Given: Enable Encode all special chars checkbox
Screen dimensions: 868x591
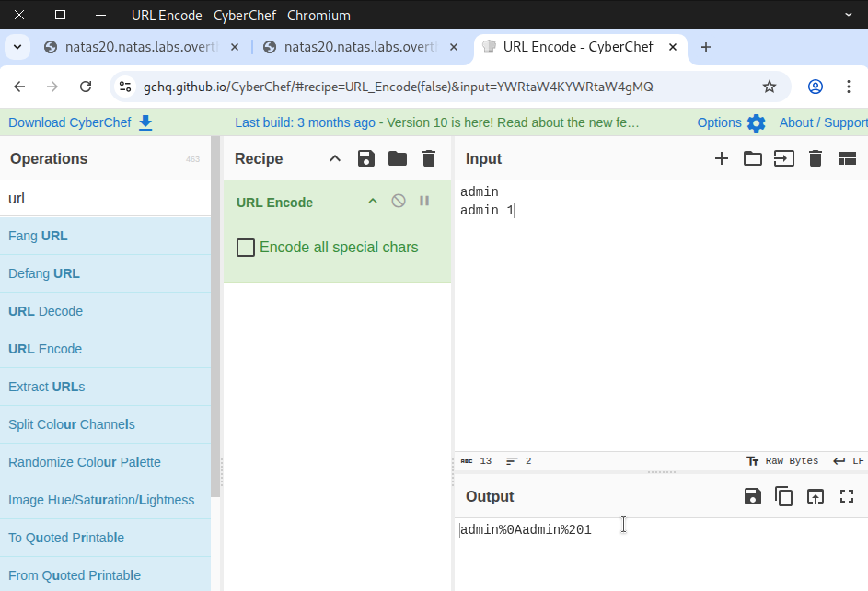Looking at the screenshot, I should [x=246, y=248].
